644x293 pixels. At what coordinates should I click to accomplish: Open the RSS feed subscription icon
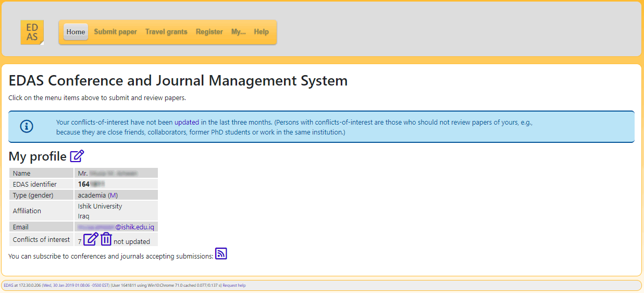[x=221, y=254]
